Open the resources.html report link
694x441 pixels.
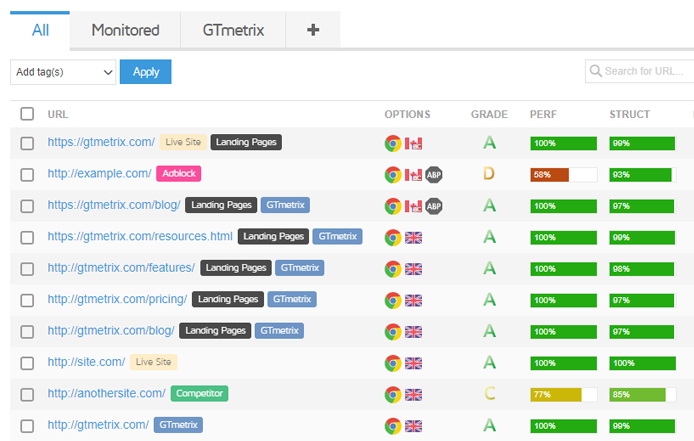[140, 236]
